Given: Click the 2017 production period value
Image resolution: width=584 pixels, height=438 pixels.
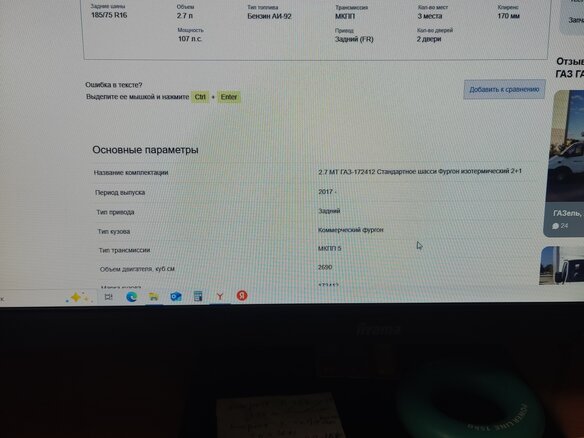Looking at the screenshot, I should point(327,191).
